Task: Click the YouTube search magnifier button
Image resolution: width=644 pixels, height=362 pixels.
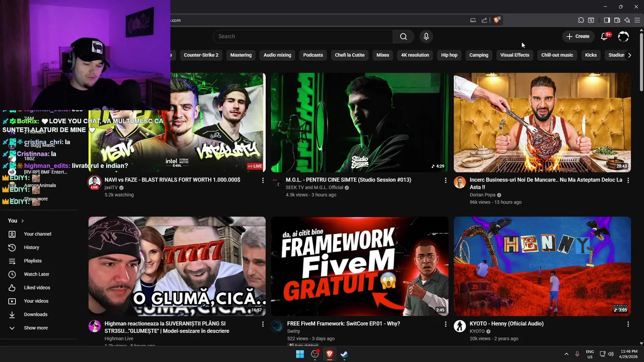Action: 404,36
